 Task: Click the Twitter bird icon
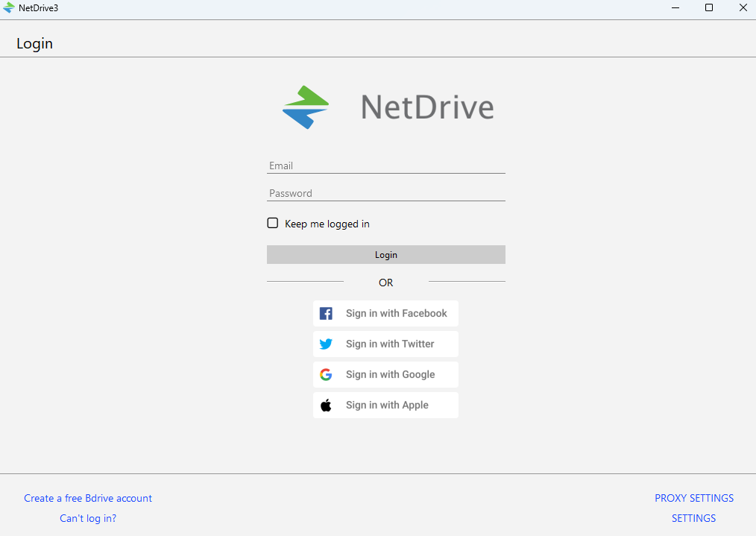(x=326, y=344)
